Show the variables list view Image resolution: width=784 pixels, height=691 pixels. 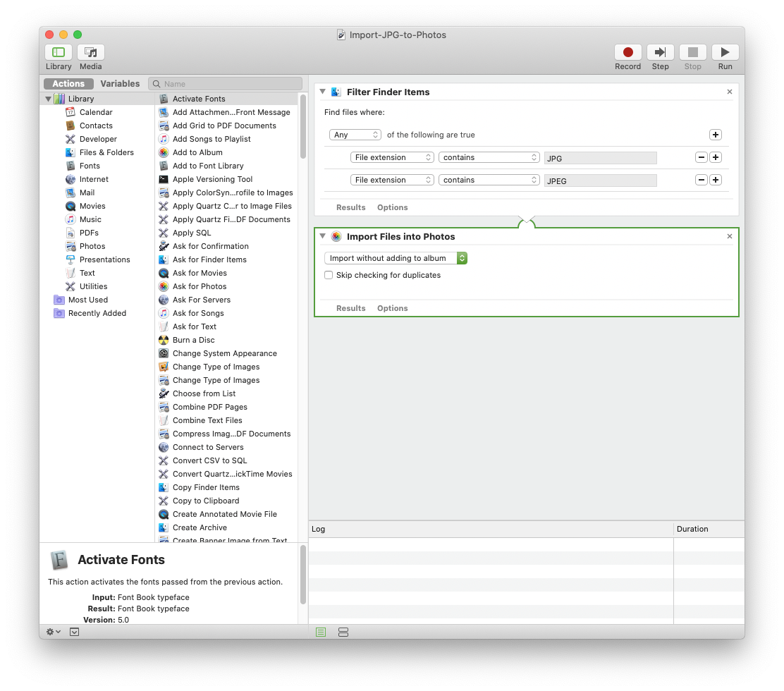pyautogui.click(x=343, y=632)
